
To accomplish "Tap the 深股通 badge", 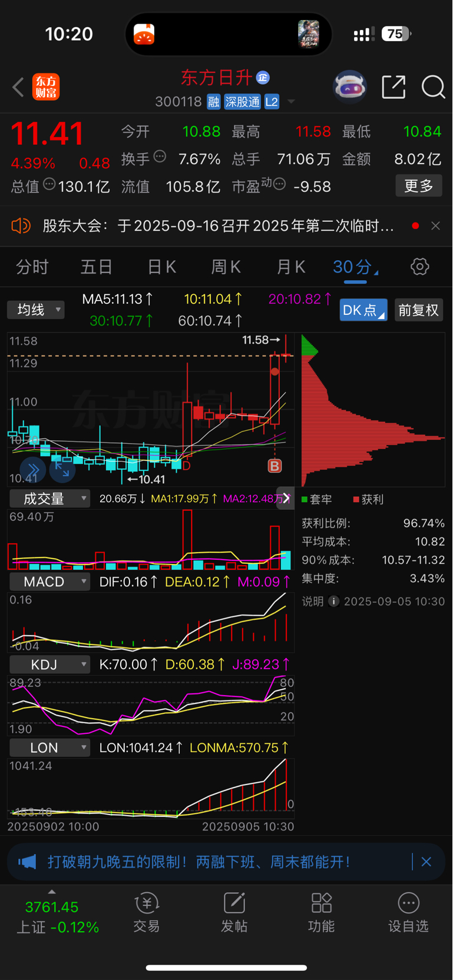I will click(242, 102).
